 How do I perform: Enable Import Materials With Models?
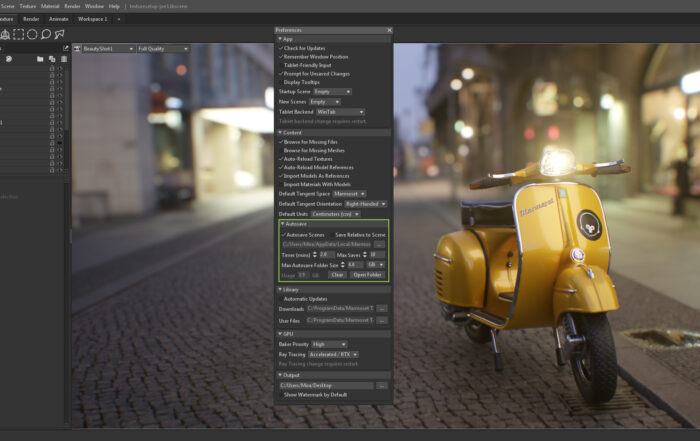click(x=281, y=184)
